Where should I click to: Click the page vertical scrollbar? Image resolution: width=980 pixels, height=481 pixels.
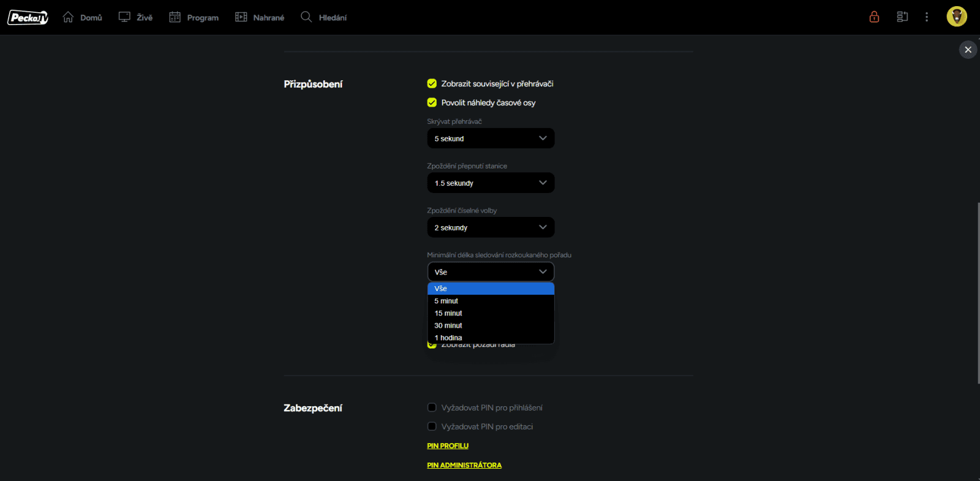pyautogui.click(x=978, y=293)
